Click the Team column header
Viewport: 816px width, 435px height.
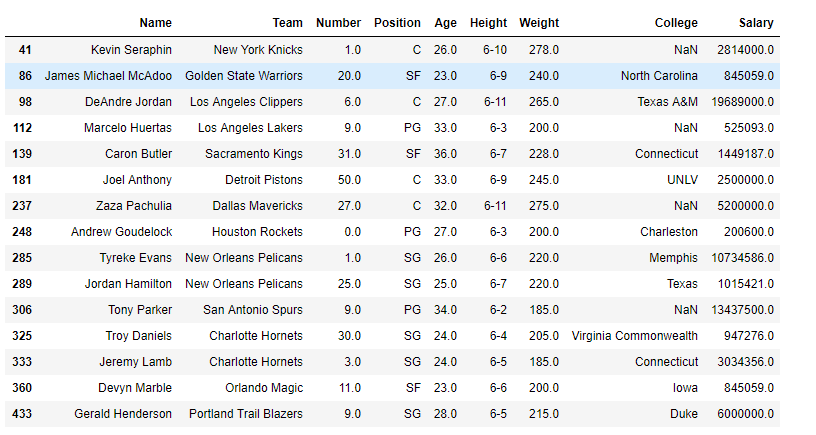click(x=287, y=23)
